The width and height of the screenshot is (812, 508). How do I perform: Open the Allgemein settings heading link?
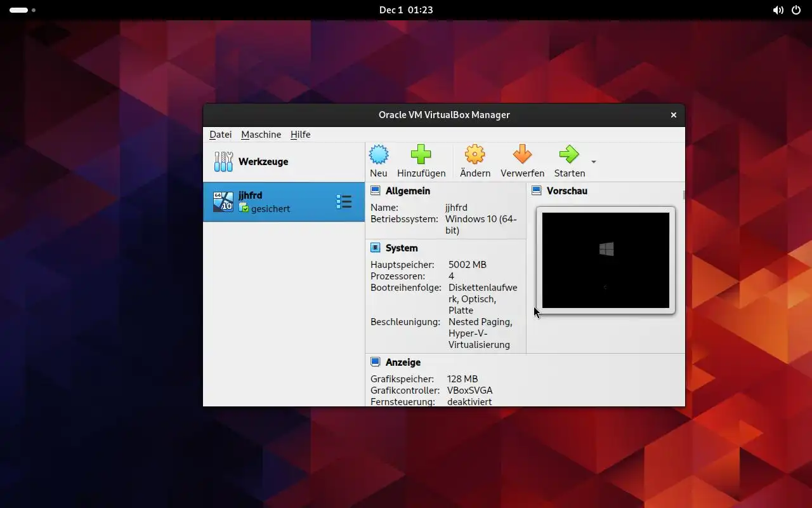[x=408, y=190]
